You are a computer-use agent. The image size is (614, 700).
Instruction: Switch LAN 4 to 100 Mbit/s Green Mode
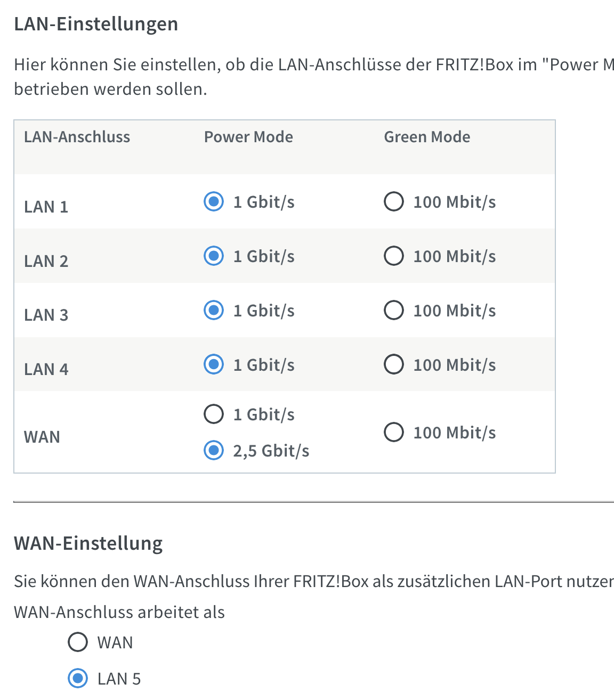tap(394, 365)
